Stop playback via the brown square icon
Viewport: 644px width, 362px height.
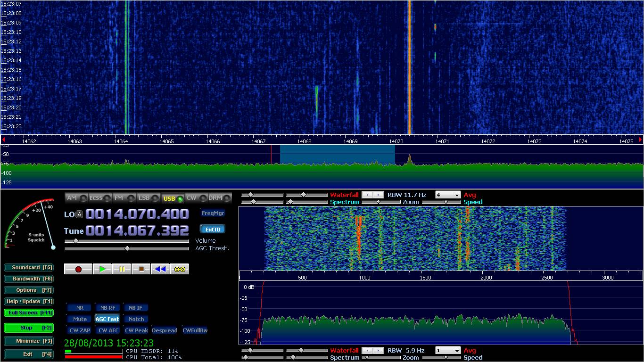(141, 269)
